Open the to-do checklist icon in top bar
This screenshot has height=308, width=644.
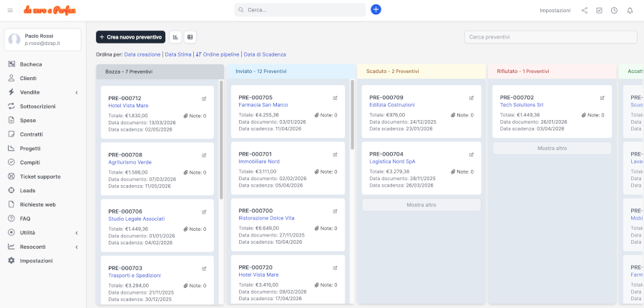pos(599,11)
